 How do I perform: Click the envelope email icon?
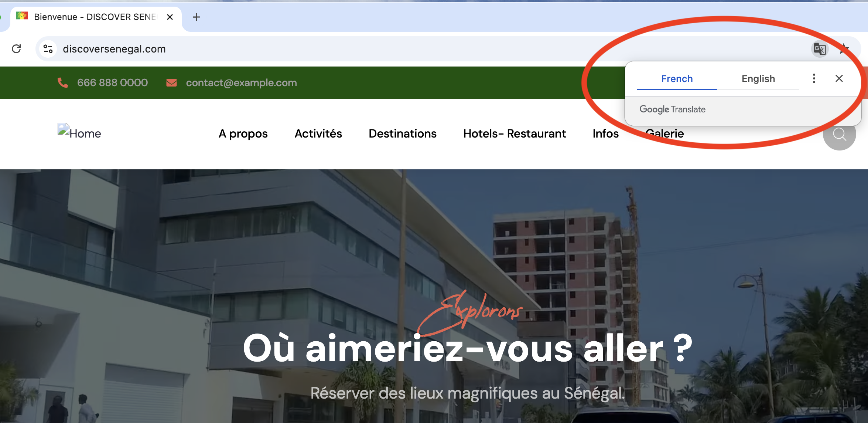tap(171, 82)
